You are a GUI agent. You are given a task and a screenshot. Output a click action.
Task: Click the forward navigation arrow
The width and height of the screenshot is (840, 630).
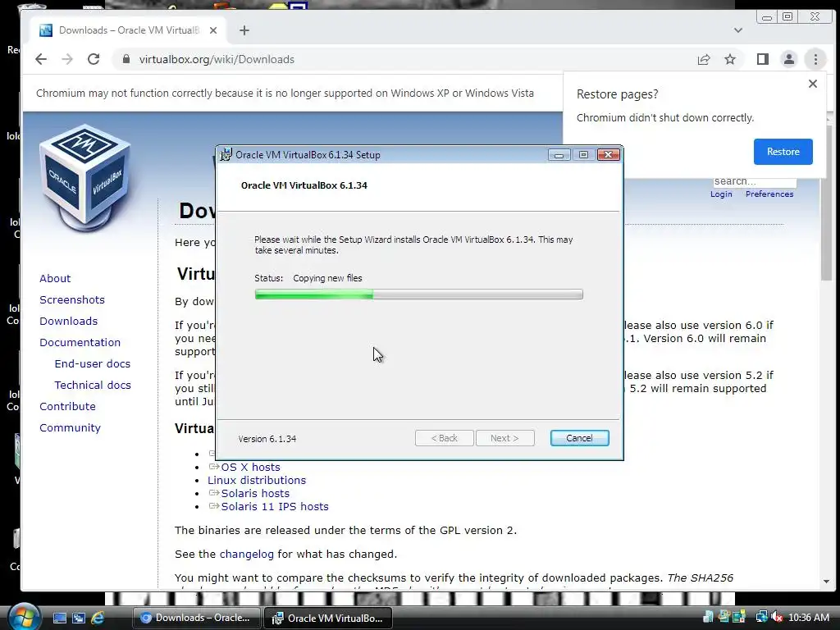[67, 59]
